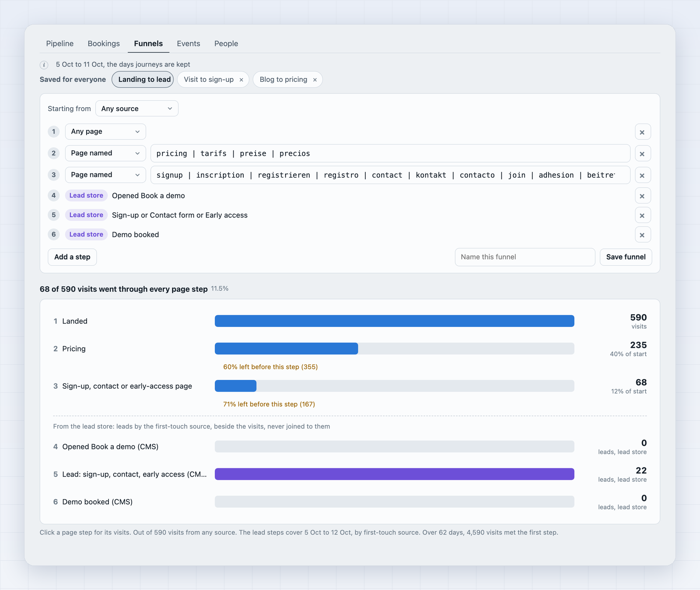The height and width of the screenshot is (590, 700).
Task: Delete step 2 pricing page row
Action: point(642,154)
